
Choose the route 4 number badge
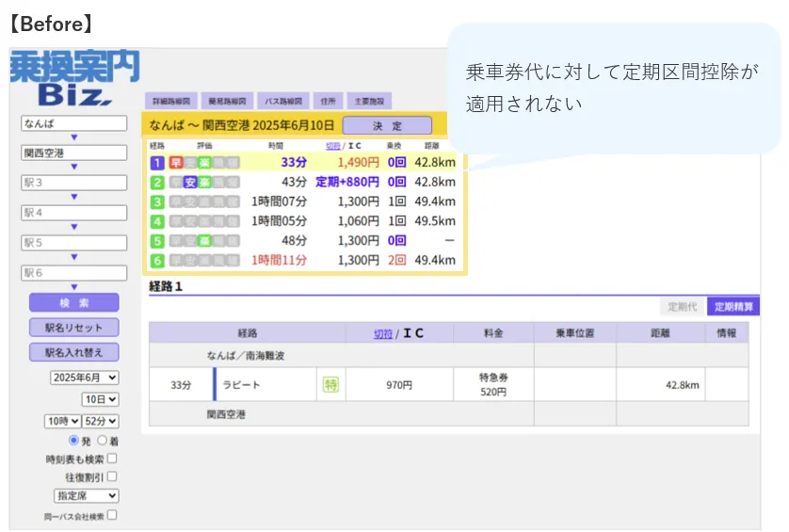pos(157,221)
